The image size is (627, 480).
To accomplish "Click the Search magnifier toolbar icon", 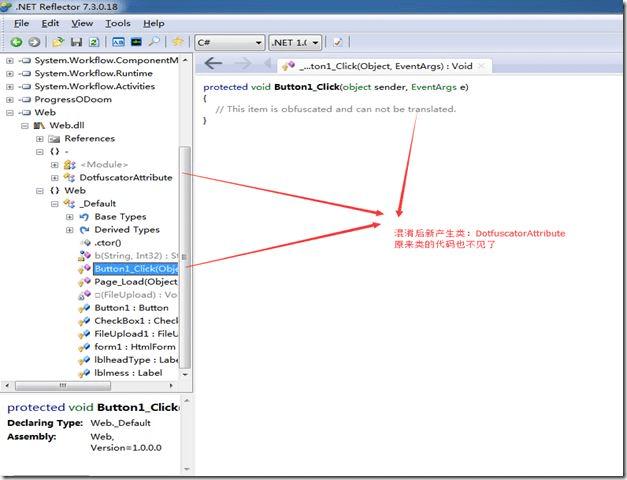I will (154, 42).
